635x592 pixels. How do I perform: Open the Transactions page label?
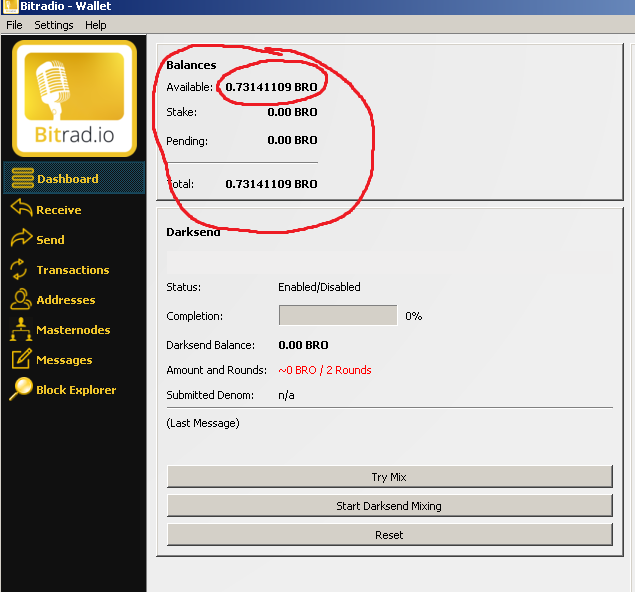click(73, 270)
